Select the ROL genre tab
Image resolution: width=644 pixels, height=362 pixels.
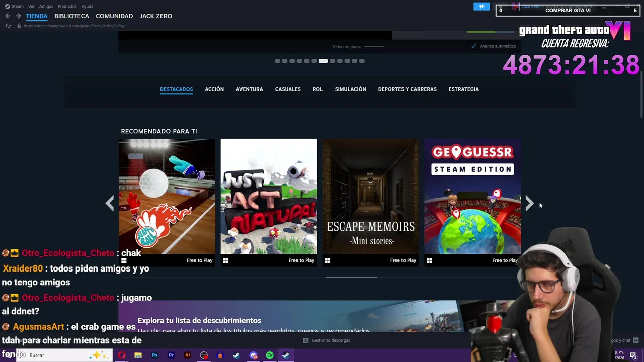(x=317, y=89)
